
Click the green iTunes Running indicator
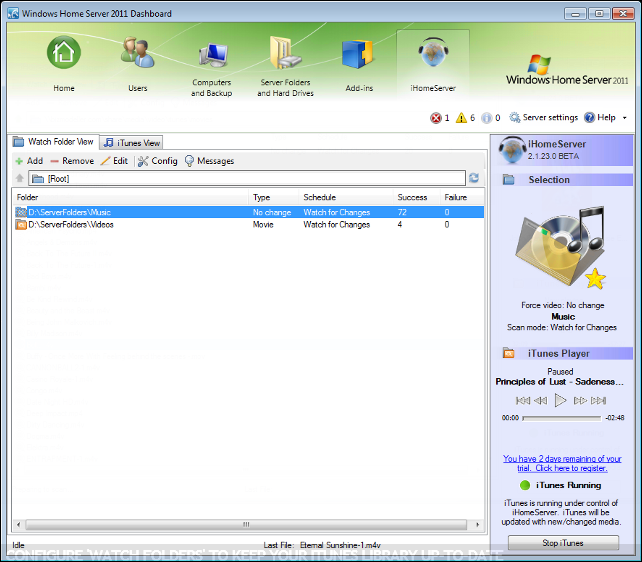(524, 485)
